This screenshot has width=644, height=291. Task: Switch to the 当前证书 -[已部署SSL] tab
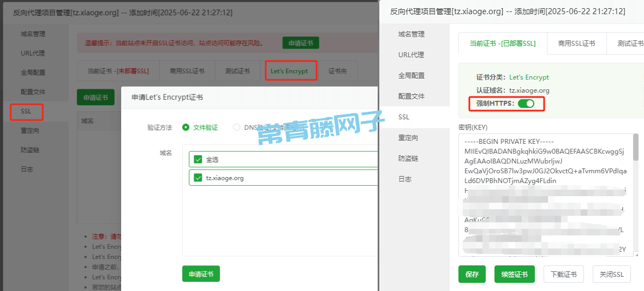click(x=503, y=44)
